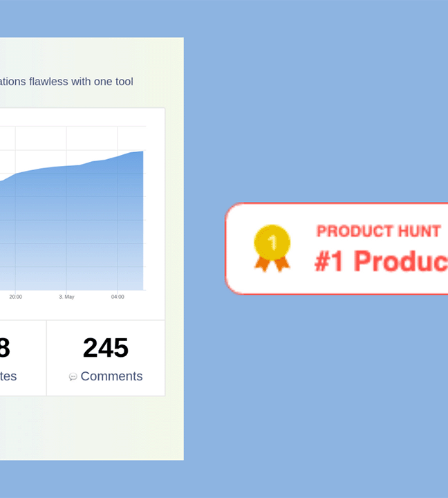Screen dimensions: 448x498
Task: Select the 245 comments count
Action: (x=106, y=348)
